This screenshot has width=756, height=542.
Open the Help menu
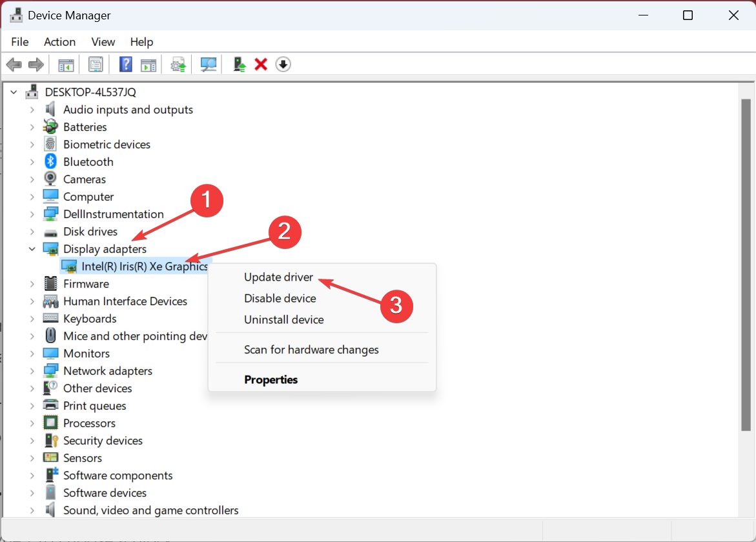pyautogui.click(x=141, y=42)
